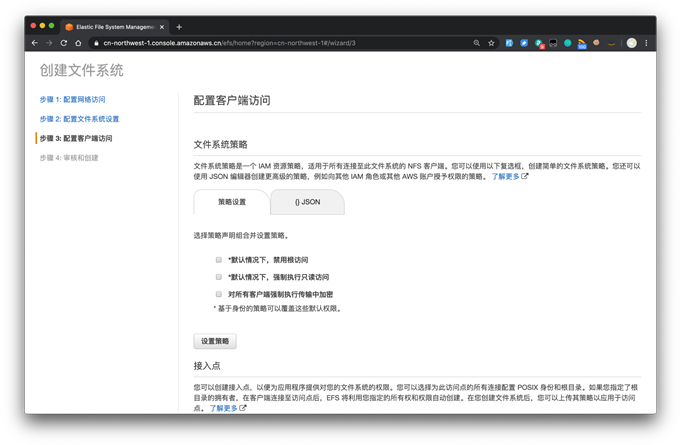Click the zoom magnifier icon in address bar
680x445 pixels.
point(477,43)
